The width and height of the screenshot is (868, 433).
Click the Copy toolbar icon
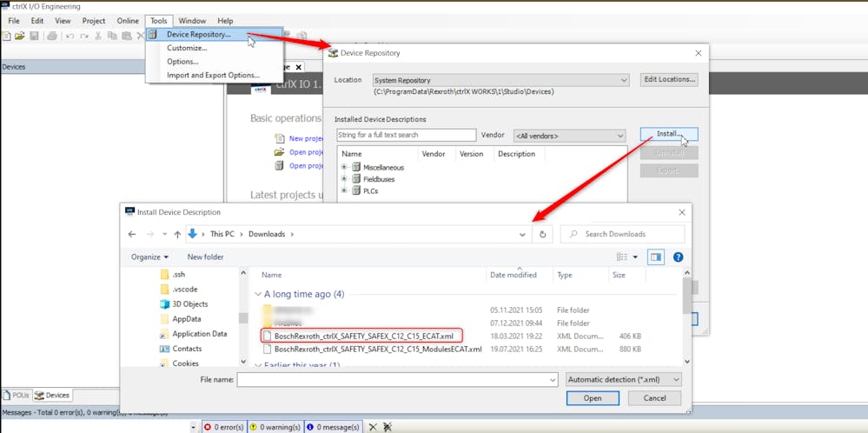(x=112, y=36)
